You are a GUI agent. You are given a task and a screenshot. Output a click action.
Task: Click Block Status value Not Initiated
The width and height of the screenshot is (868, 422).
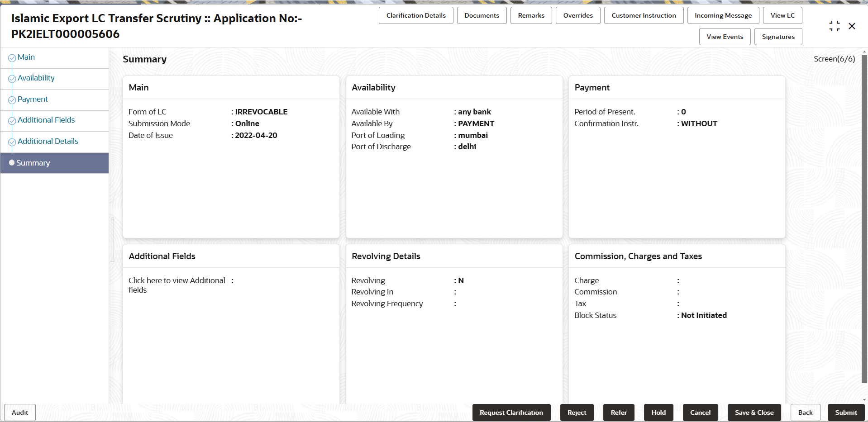(704, 315)
